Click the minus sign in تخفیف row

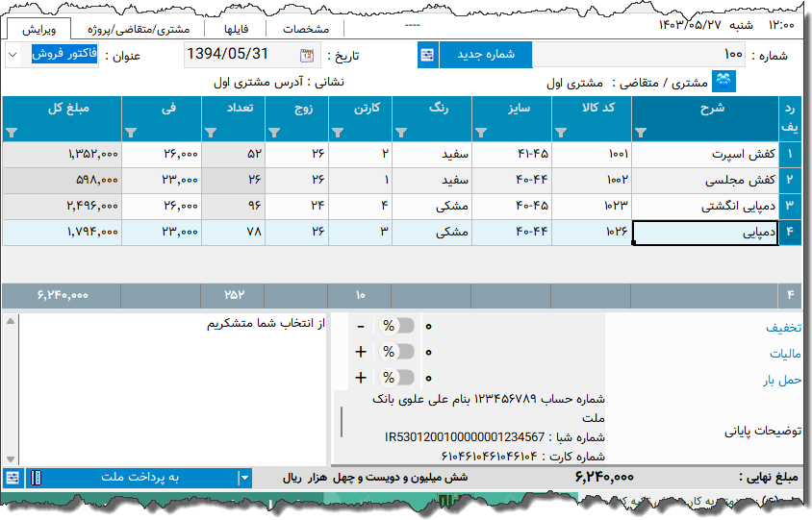click(361, 327)
